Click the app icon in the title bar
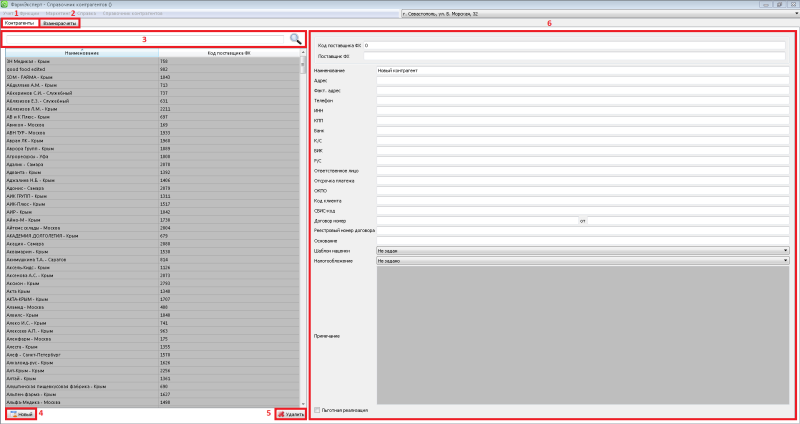Screen dimensions: 800x424 pos(5,4)
